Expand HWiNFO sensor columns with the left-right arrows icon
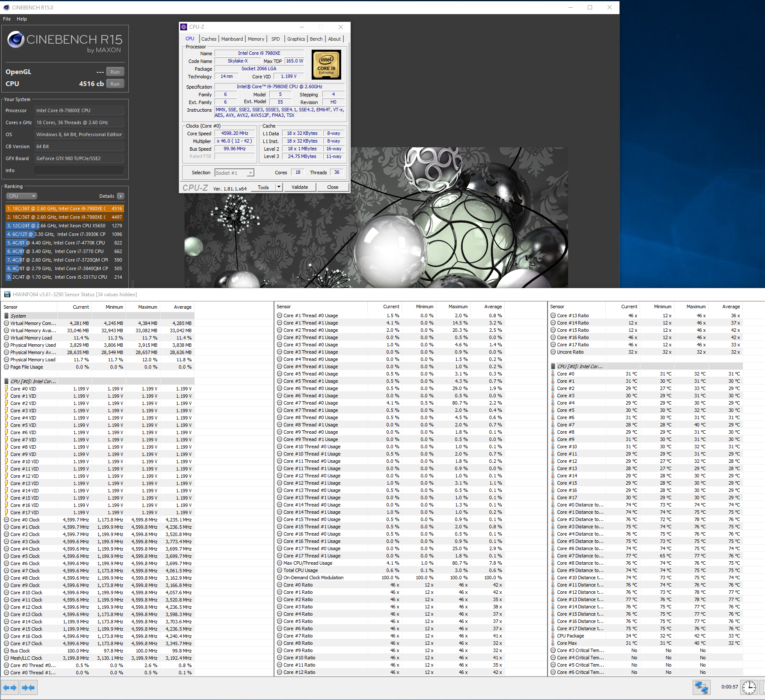The image size is (765, 700). pos(10,688)
